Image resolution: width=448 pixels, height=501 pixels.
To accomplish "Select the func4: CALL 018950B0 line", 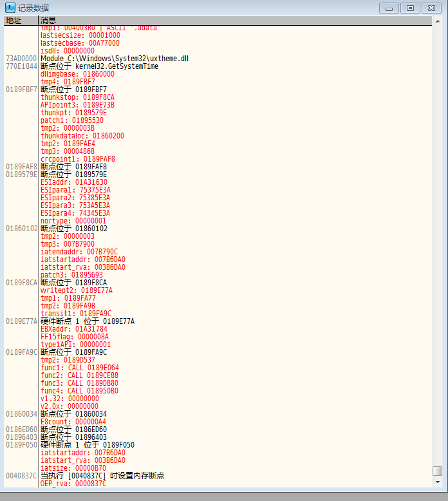I will point(79,391).
